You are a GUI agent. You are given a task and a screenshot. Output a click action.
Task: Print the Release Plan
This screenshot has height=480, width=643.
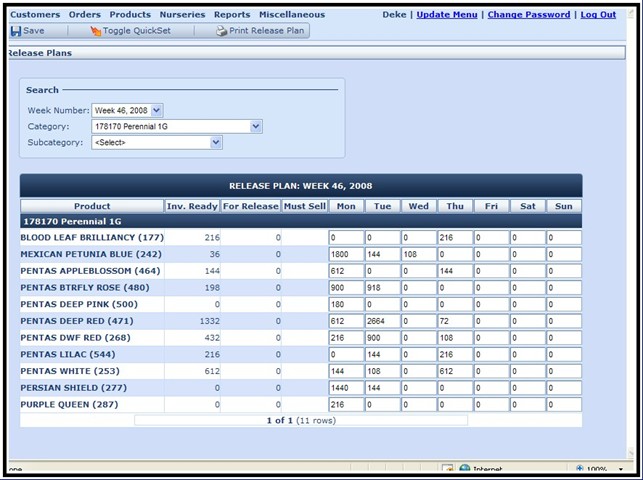(x=260, y=31)
